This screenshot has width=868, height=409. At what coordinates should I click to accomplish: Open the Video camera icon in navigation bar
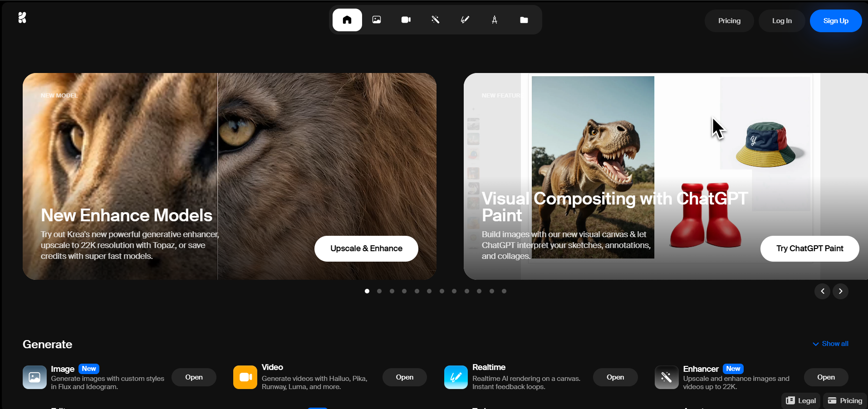pos(406,20)
